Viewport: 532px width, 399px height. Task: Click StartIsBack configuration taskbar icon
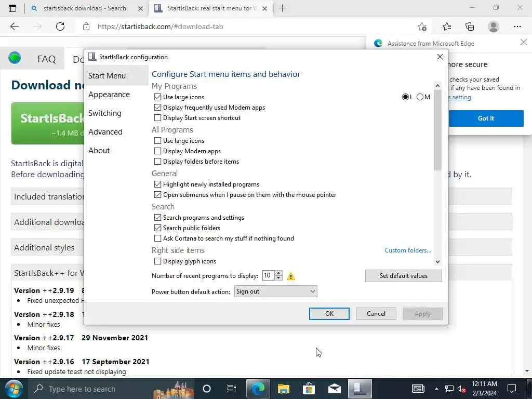[x=360, y=389]
